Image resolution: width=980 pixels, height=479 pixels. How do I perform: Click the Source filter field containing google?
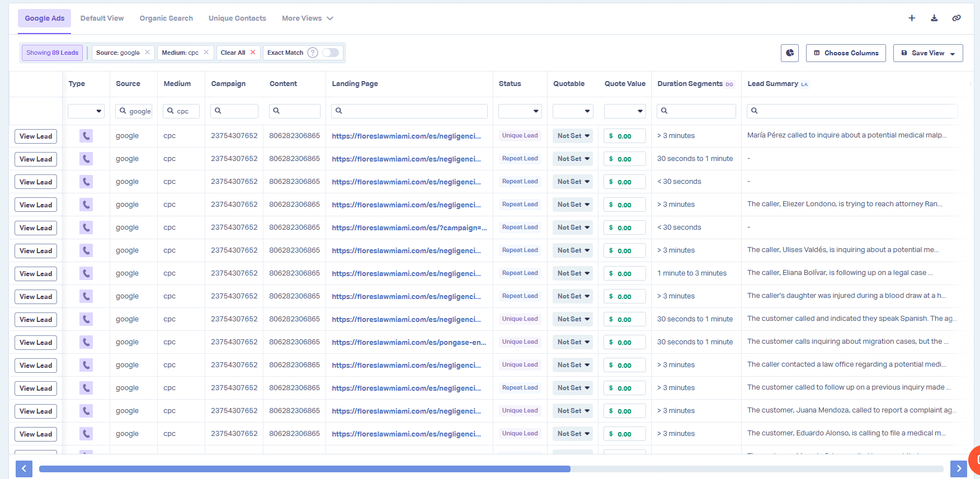click(x=134, y=111)
